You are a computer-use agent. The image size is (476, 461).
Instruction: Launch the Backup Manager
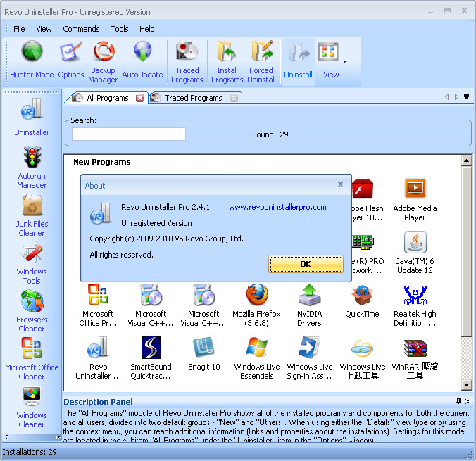point(103,62)
